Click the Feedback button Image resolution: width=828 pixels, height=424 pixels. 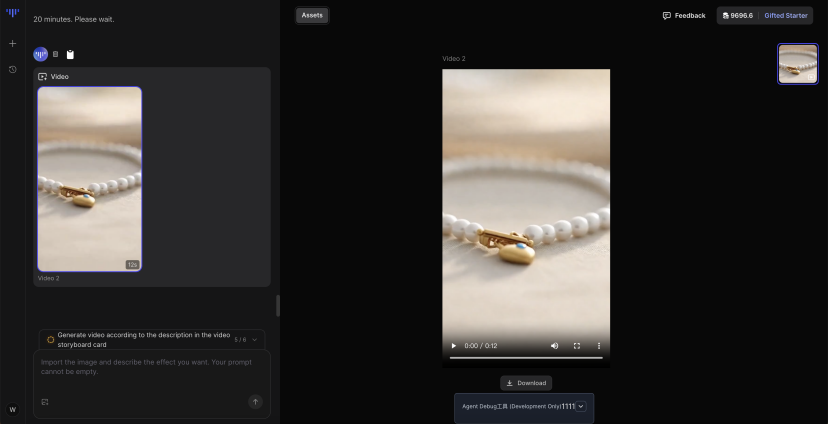684,15
